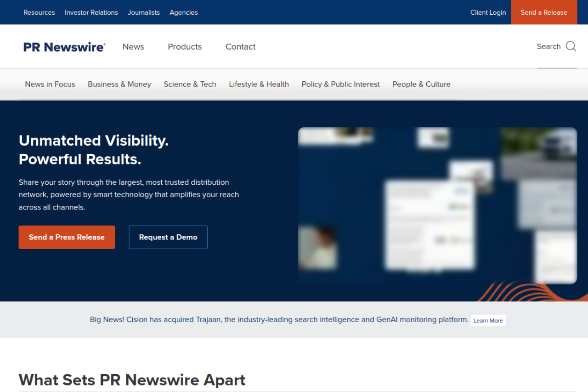Expand the Products menu
588x392 pixels.
point(185,47)
